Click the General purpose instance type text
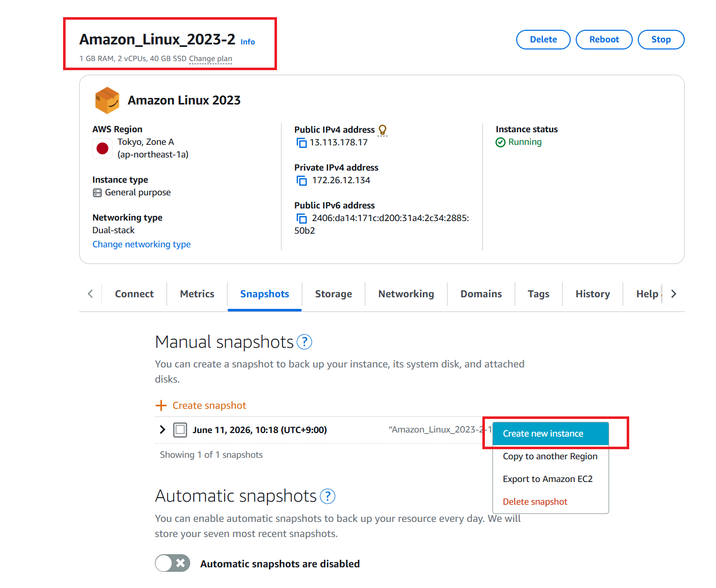This screenshot has width=716, height=588. [x=138, y=192]
